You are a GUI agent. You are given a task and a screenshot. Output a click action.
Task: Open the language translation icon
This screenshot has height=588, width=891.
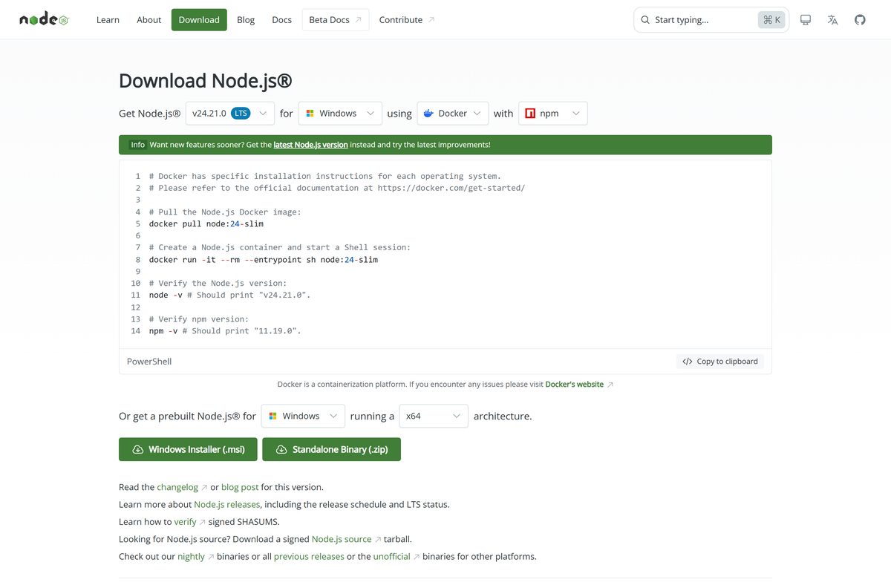pos(832,20)
